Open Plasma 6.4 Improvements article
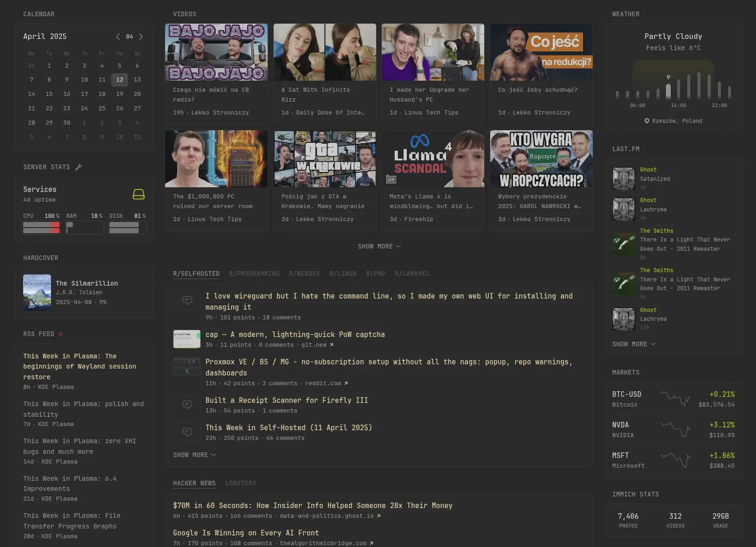Viewport: 756px width, 547px height. pos(70,483)
